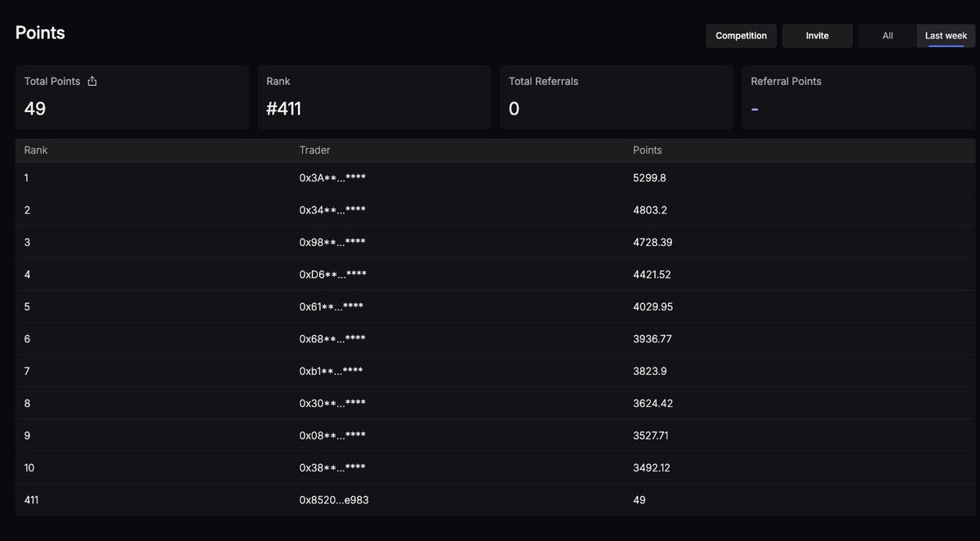Click the points value 4803.2
This screenshot has width=980, height=541.
coord(650,210)
